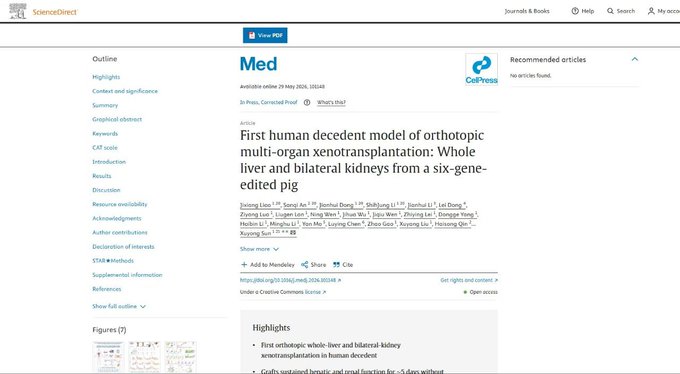
Task: Click the Cite quotation icon
Action: click(336, 265)
